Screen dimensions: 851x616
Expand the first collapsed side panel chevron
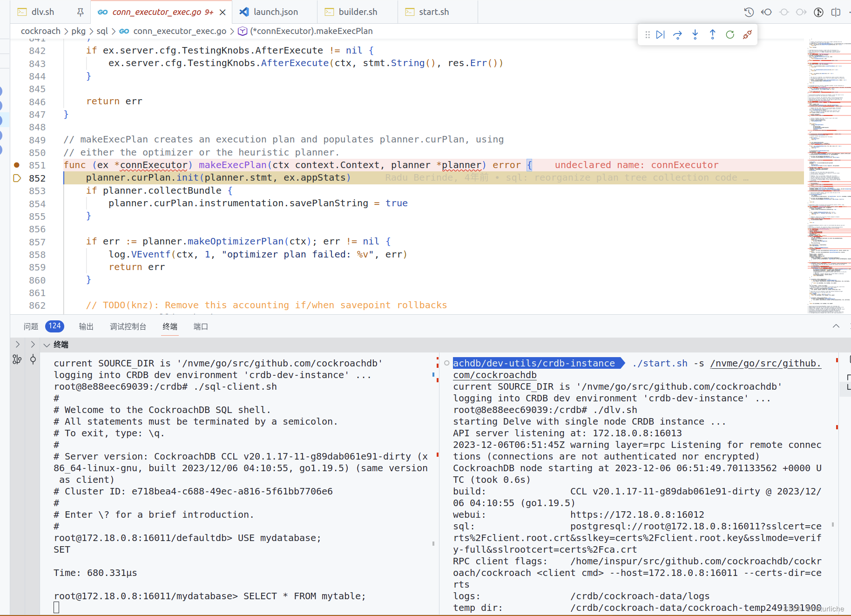pyautogui.click(x=17, y=345)
